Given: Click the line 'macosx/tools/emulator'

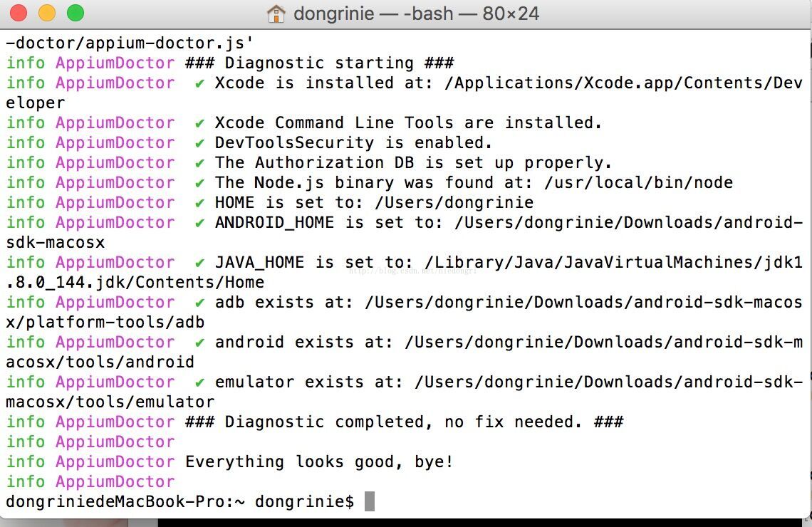Looking at the screenshot, I should (110, 402).
